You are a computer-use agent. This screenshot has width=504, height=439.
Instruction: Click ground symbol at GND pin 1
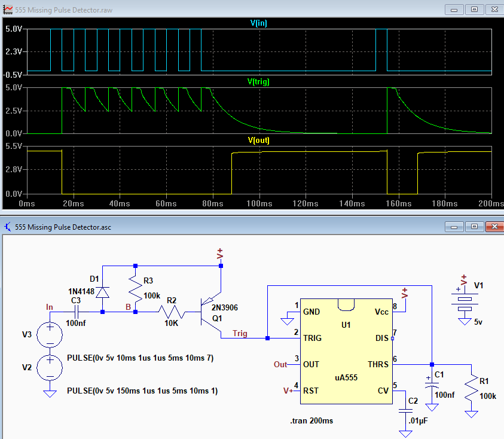tap(287, 321)
